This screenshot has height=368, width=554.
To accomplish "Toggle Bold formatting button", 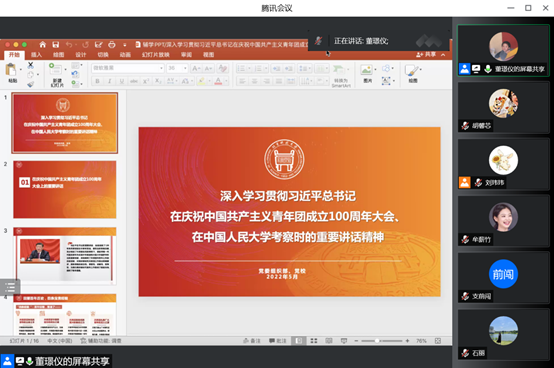I will (98, 81).
